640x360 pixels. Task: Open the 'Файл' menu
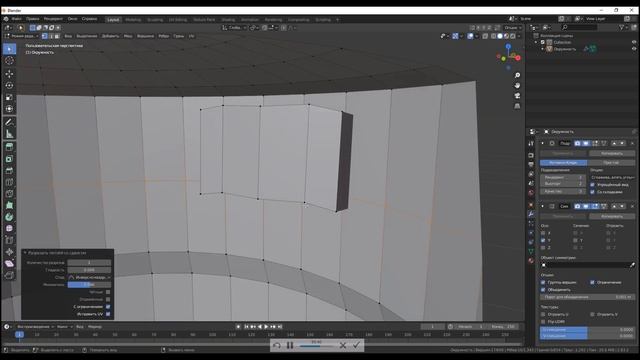pos(16,19)
